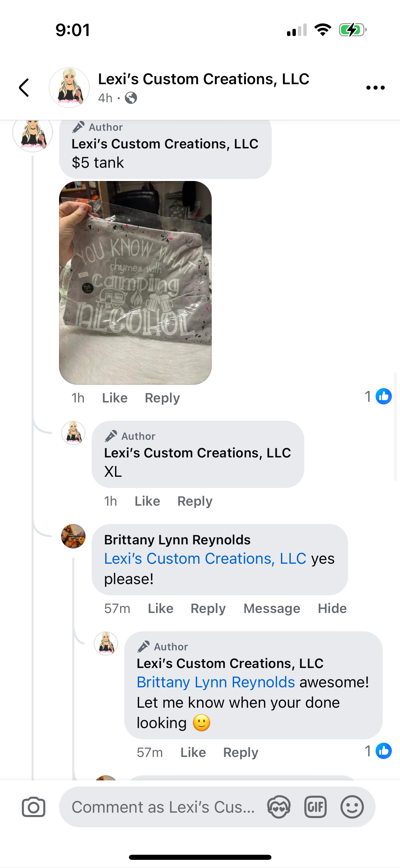Open the three-dot post options menu
This screenshot has width=400, height=868.
[x=375, y=88]
